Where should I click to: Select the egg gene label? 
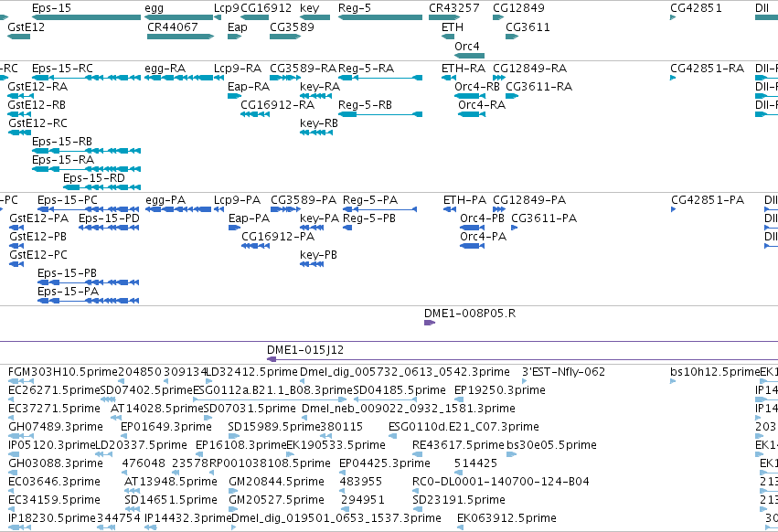point(155,8)
